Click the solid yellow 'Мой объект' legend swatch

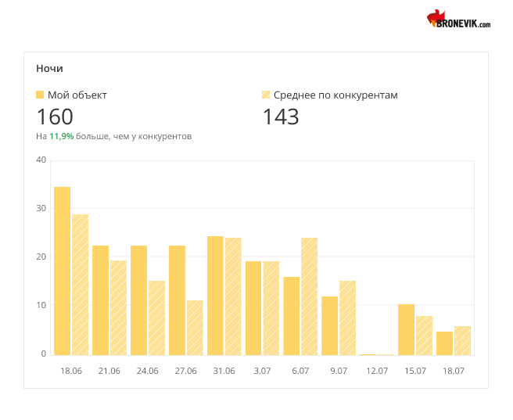[x=40, y=95]
